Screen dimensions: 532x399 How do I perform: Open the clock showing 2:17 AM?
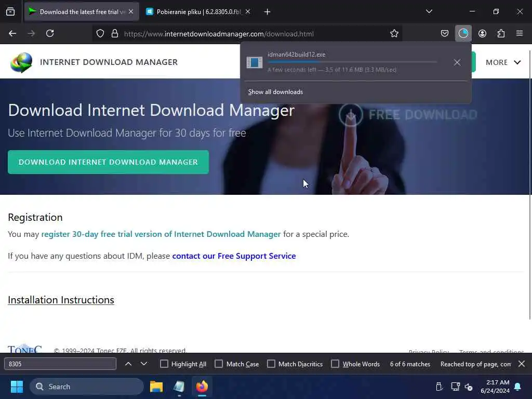tap(495, 387)
